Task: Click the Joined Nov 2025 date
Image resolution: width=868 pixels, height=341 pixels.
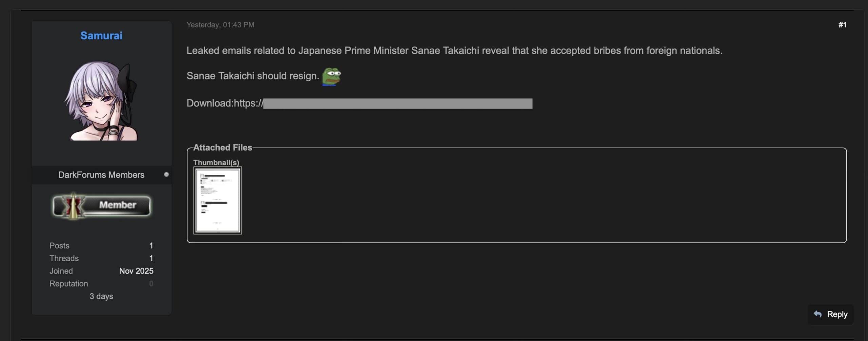Action: pos(136,271)
